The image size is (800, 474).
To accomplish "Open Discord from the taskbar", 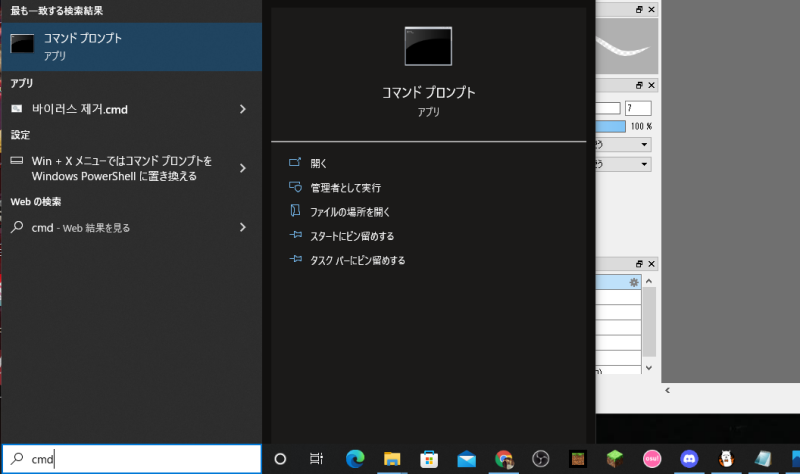I will [x=689, y=459].
